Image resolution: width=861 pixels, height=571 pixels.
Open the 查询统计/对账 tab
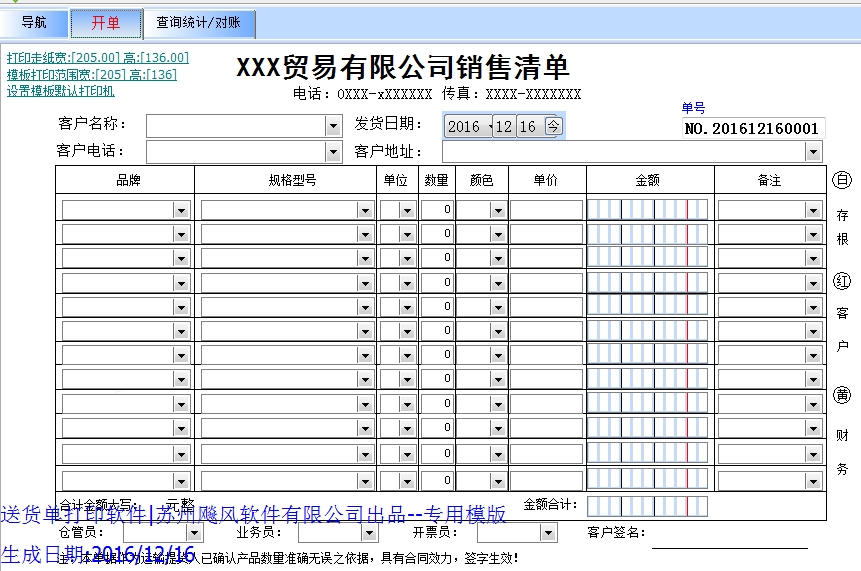(x=199, y=23)
